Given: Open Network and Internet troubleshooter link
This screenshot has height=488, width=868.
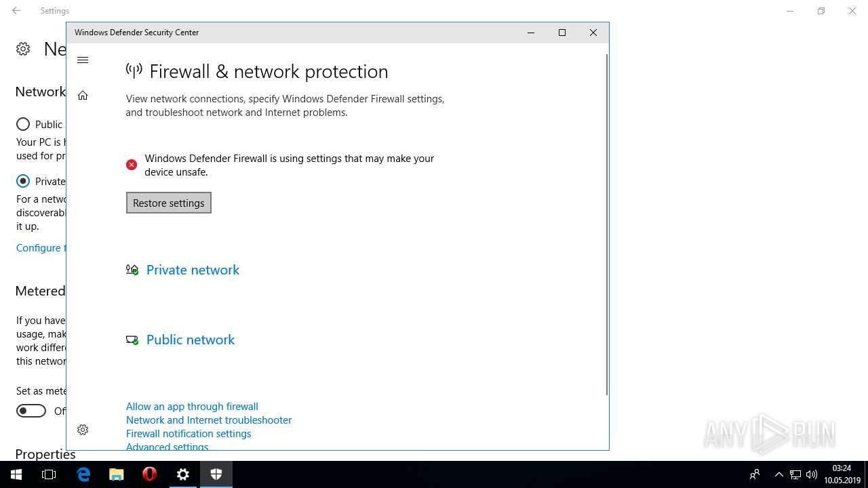Looking at the screenshot, I should pyautogui.click(x=209, y=420).
